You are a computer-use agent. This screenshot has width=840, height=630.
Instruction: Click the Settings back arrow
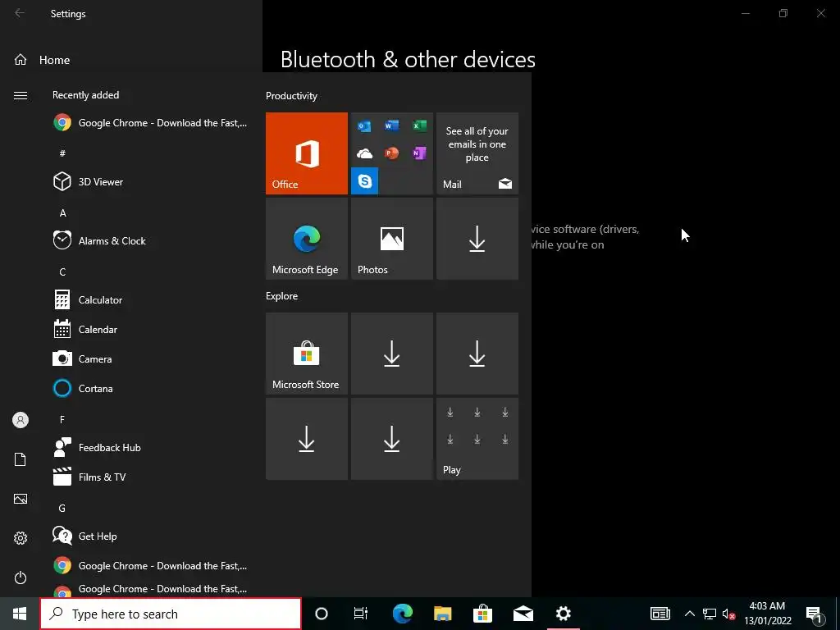pos(20,13)
